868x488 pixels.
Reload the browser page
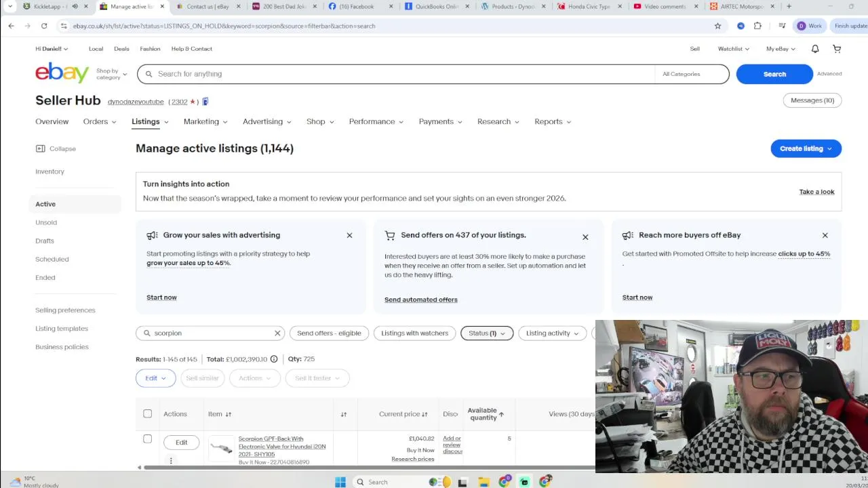coord(44,26)
